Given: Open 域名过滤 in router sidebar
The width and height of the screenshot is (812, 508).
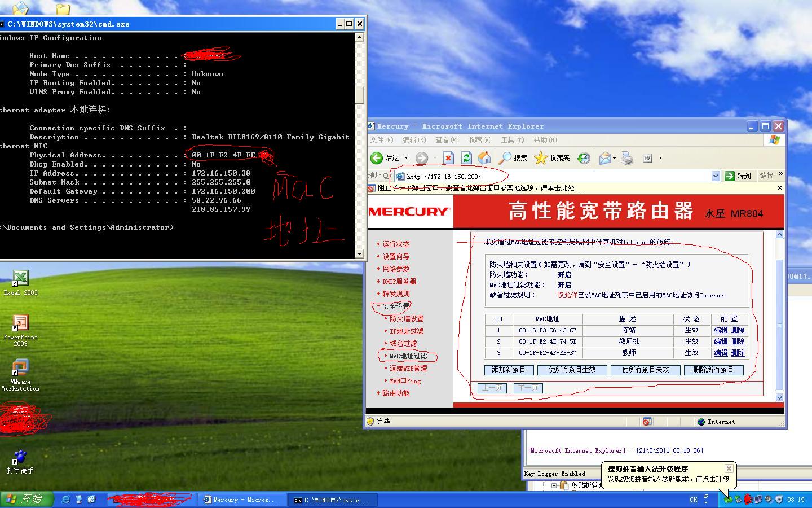Looking at the screenshot, I should tap(403, 344).
